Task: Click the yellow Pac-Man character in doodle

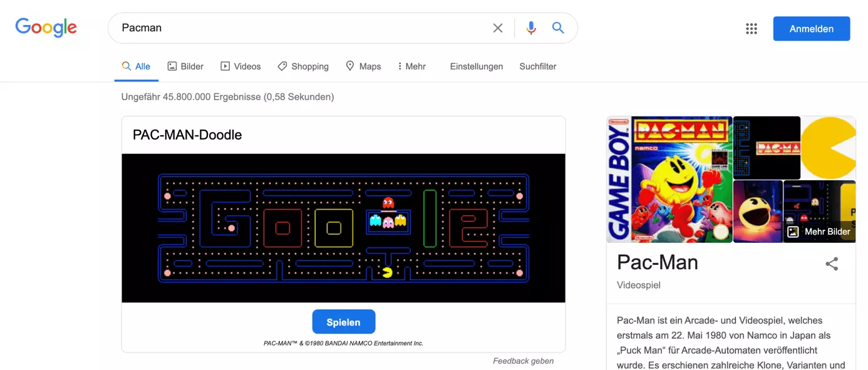Action: (388, 272)
